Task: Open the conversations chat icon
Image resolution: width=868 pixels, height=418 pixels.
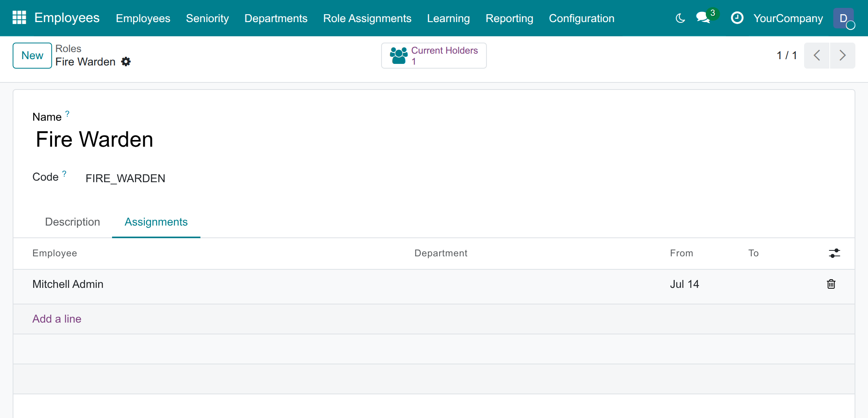Action: pyautogui.click(x=703, y=18)
